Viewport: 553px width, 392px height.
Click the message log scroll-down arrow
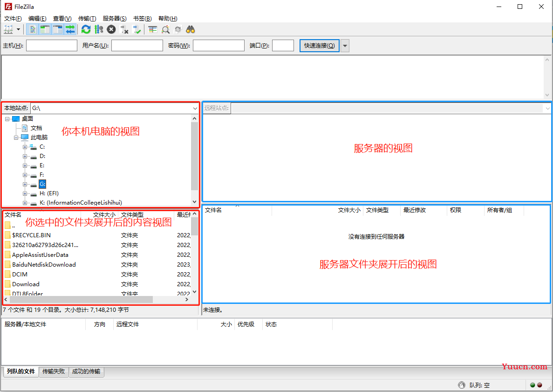547,95
